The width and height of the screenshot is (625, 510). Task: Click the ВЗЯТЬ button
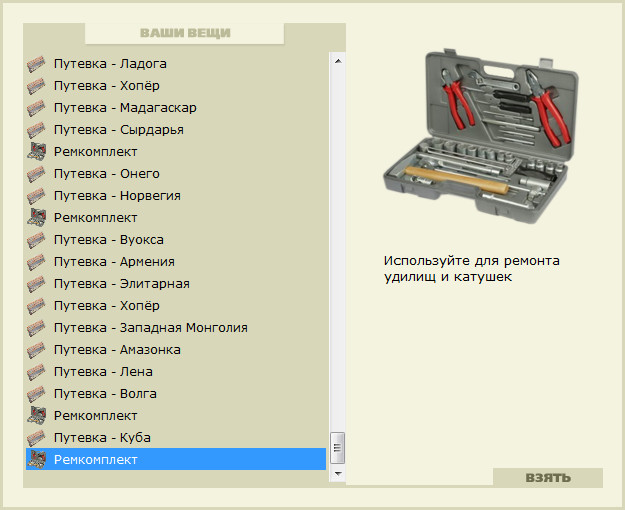click(548, 477)
